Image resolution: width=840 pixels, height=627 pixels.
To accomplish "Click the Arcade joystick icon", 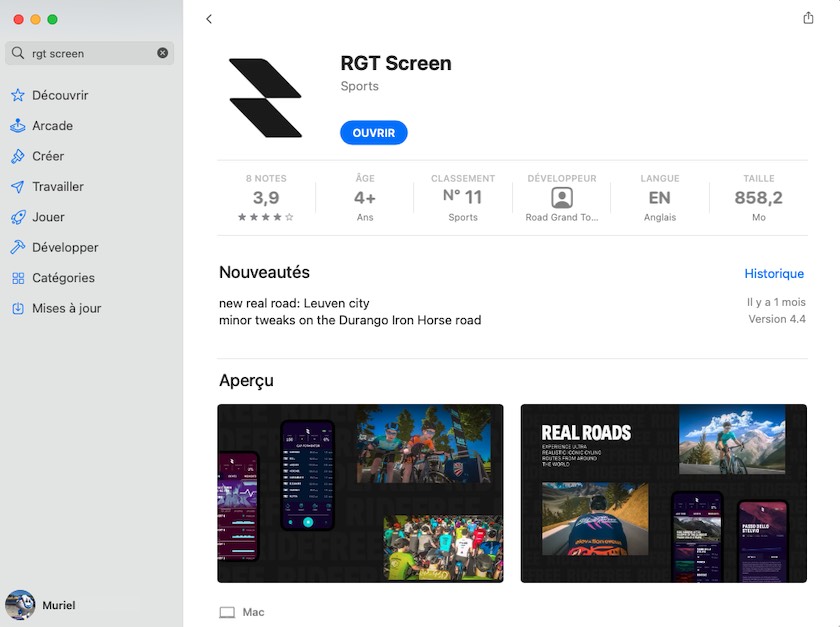I will 18,126.
